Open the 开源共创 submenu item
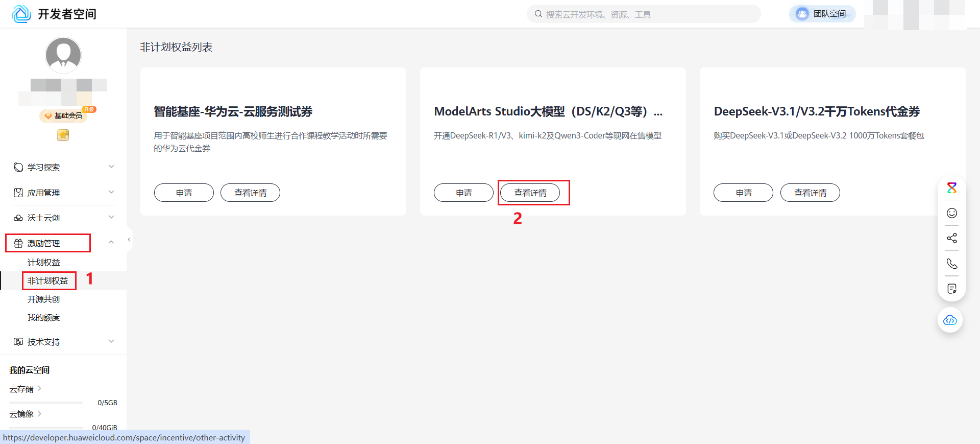The width and height of the screenshot is (980, 444). tap(44, 299)
